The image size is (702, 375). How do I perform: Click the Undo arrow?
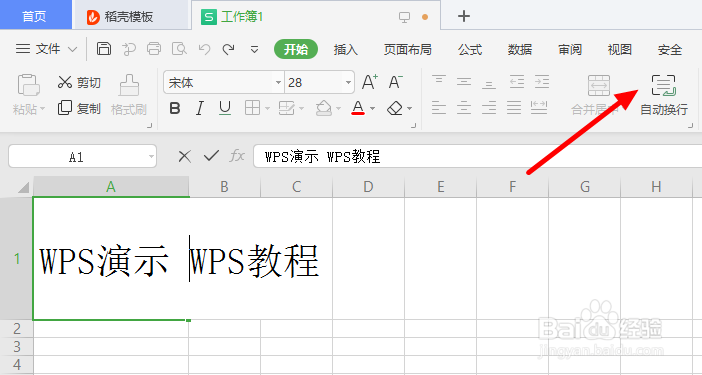point(204,49)
